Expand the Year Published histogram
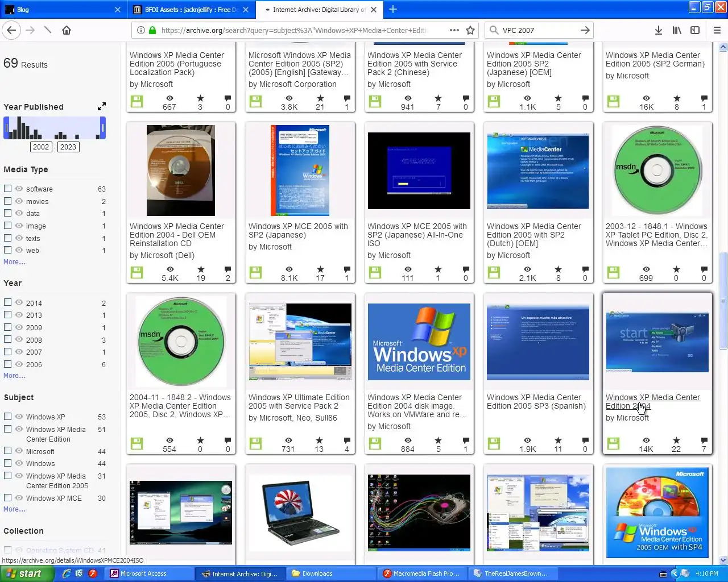This screenshot has width=728, height=582. click(x=101, y=106)
